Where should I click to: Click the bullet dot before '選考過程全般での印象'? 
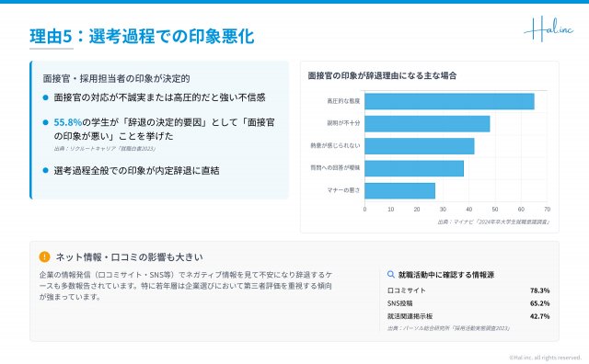(x=46, y=170)
